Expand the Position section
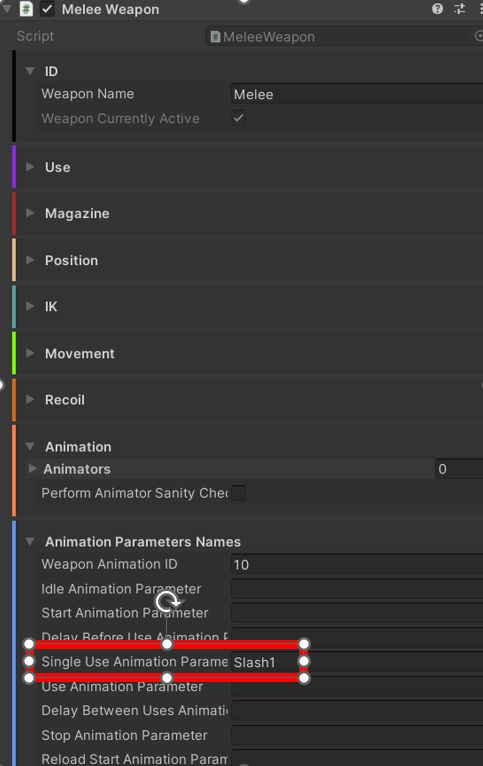 30,260
